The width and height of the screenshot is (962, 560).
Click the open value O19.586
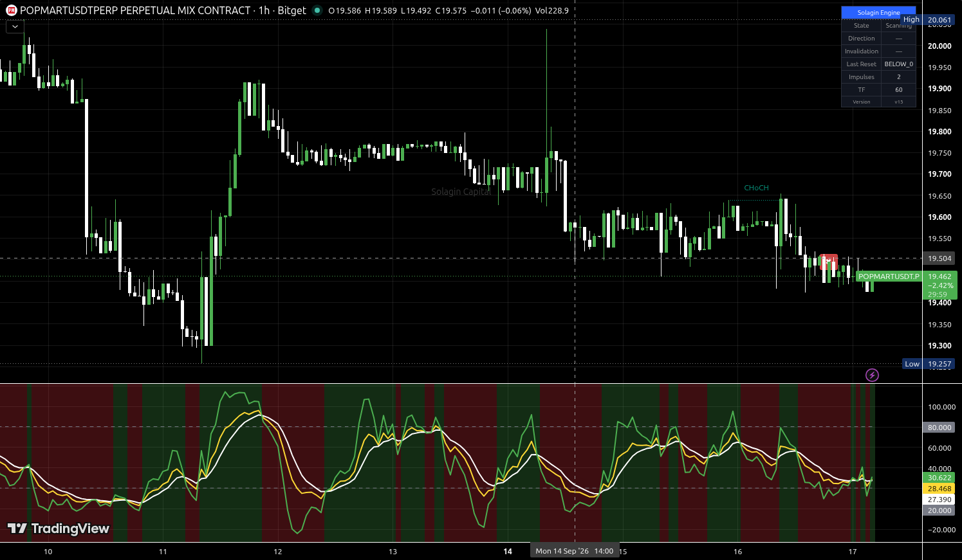point(345,10)
